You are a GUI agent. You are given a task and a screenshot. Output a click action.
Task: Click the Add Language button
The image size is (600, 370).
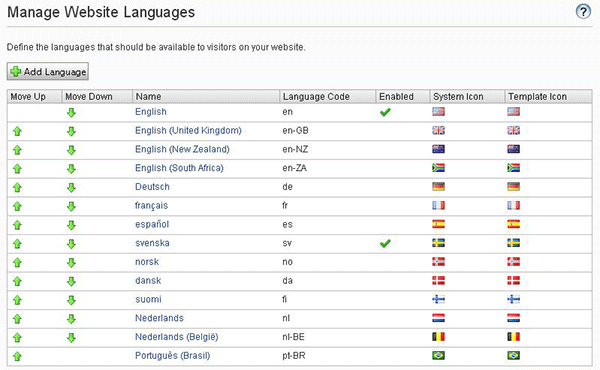[x=48, y=72]
